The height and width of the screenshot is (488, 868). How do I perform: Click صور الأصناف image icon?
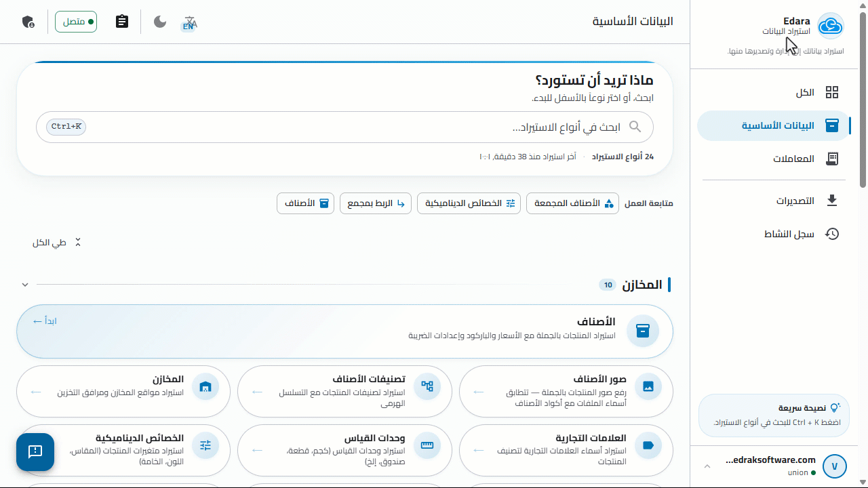click(648, 387)
